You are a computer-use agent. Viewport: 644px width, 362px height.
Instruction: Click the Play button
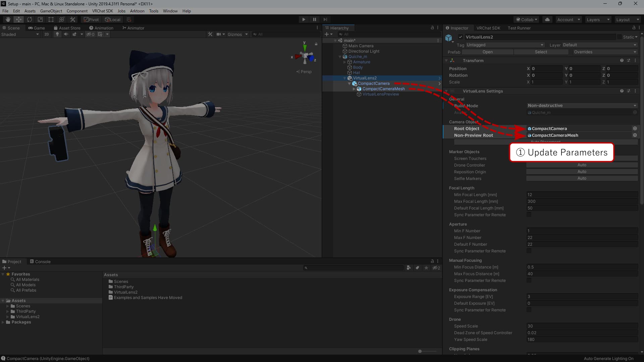pos(304,19)
